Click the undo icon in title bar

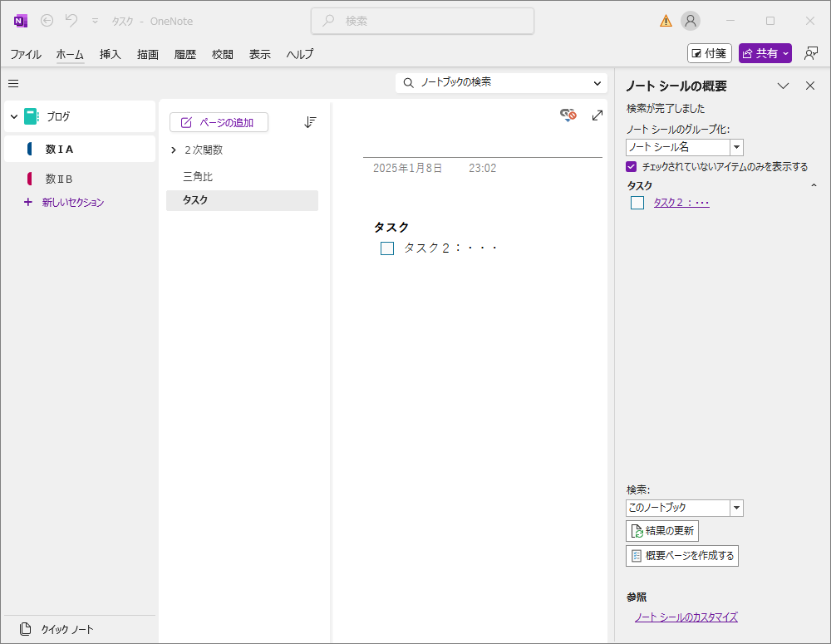pos(71,21)
